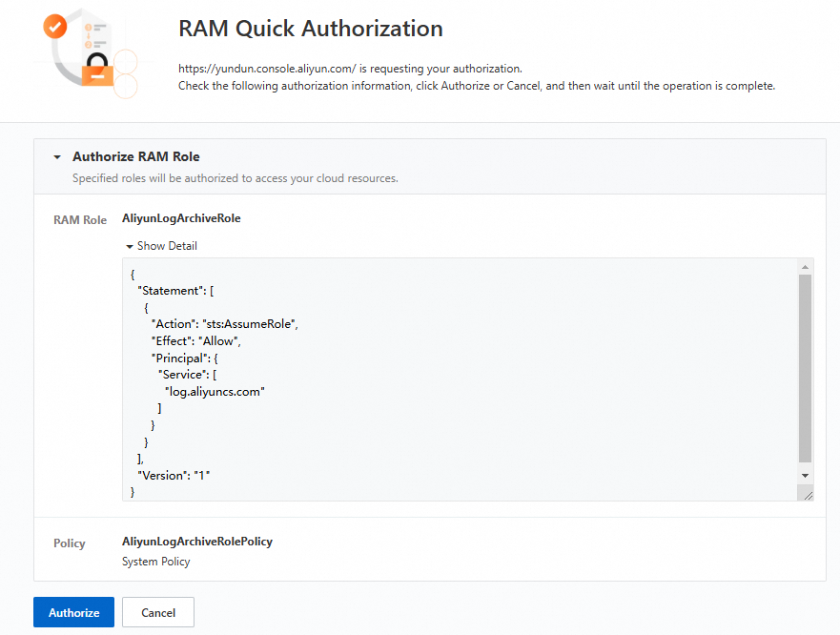The image size is (840, 635).
Task: Collapse the Authorize RAM Role section arrow
Action: 57,157
